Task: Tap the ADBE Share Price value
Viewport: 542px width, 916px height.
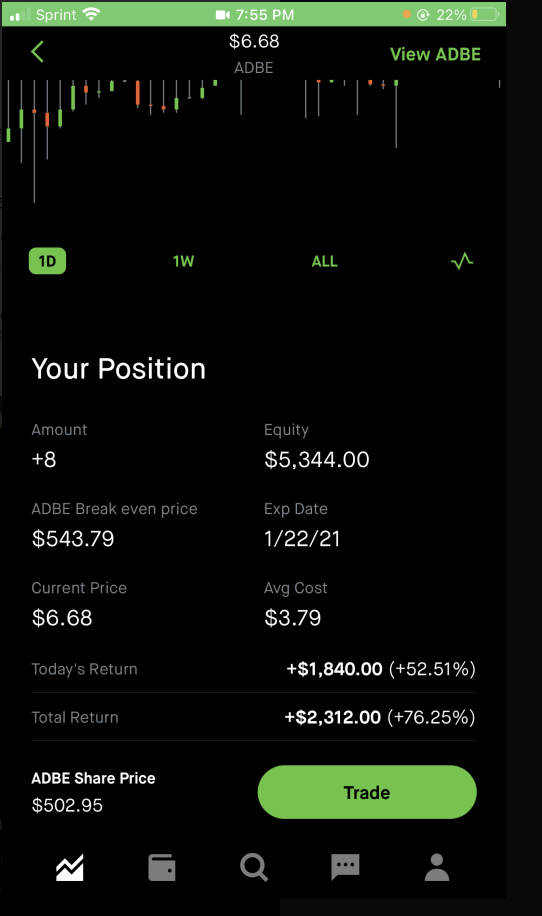Action: [x=67, y=805]
